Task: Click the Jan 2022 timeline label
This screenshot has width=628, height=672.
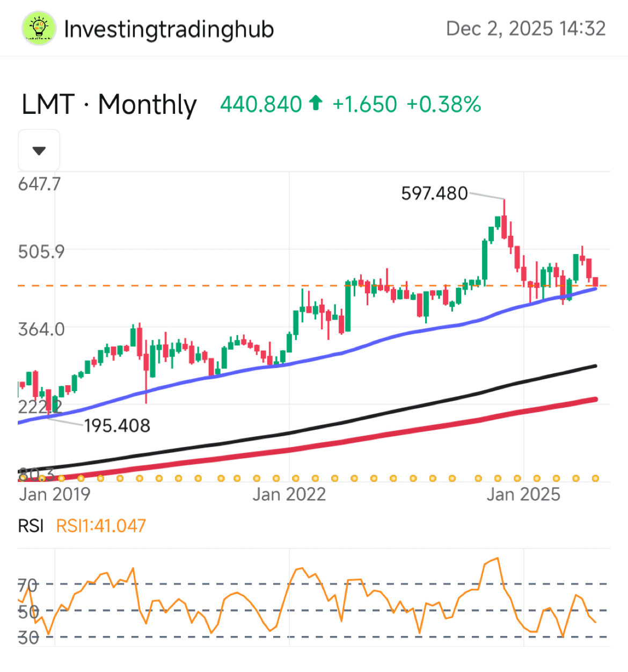Action: [289, 494]
